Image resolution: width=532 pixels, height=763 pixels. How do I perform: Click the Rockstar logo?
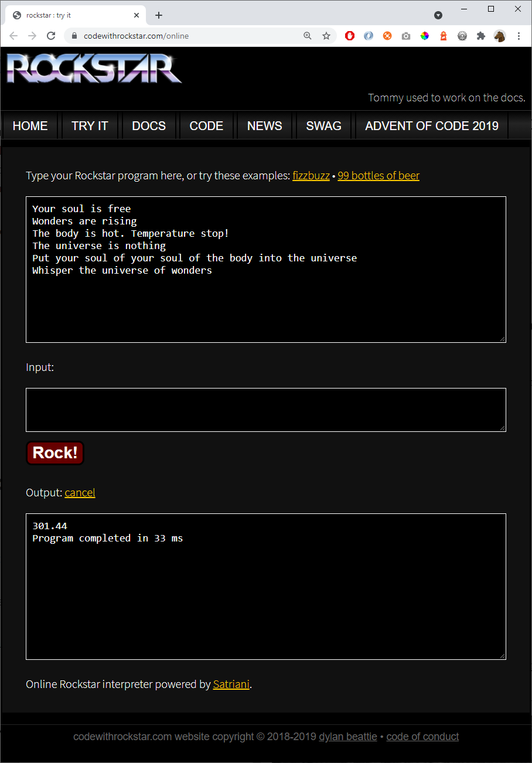(x=94, y=69)
